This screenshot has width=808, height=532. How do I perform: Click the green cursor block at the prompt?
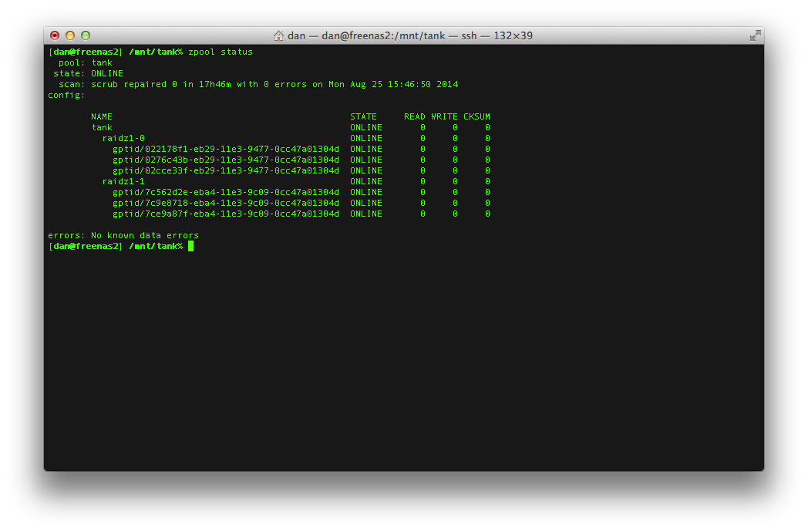coord(190,247)
